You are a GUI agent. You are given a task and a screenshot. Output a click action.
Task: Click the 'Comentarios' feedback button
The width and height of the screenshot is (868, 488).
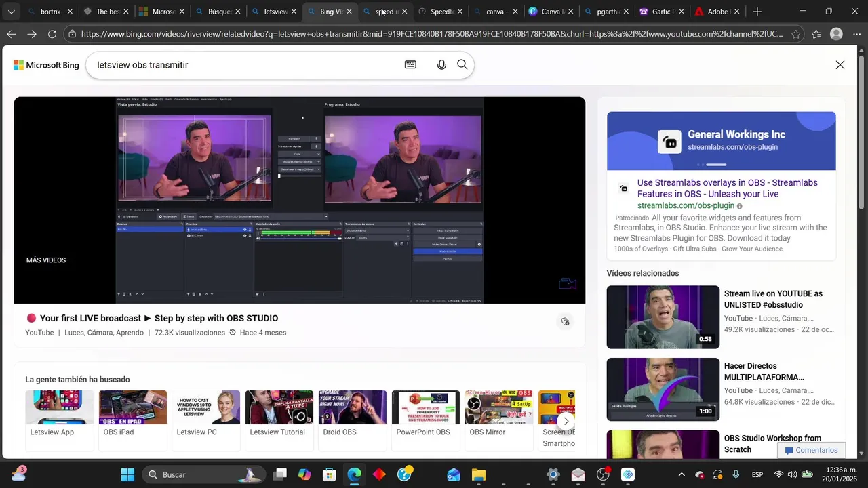(x=810, y=451)
